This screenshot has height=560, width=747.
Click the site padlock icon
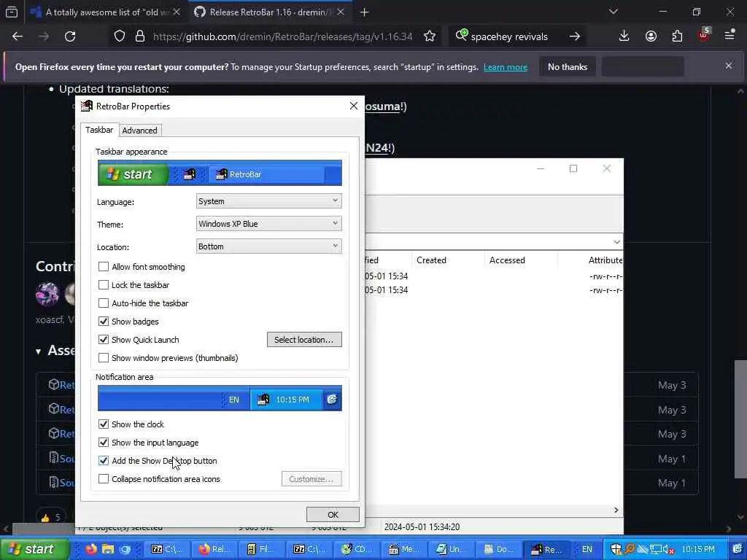[x=139, y=36]
